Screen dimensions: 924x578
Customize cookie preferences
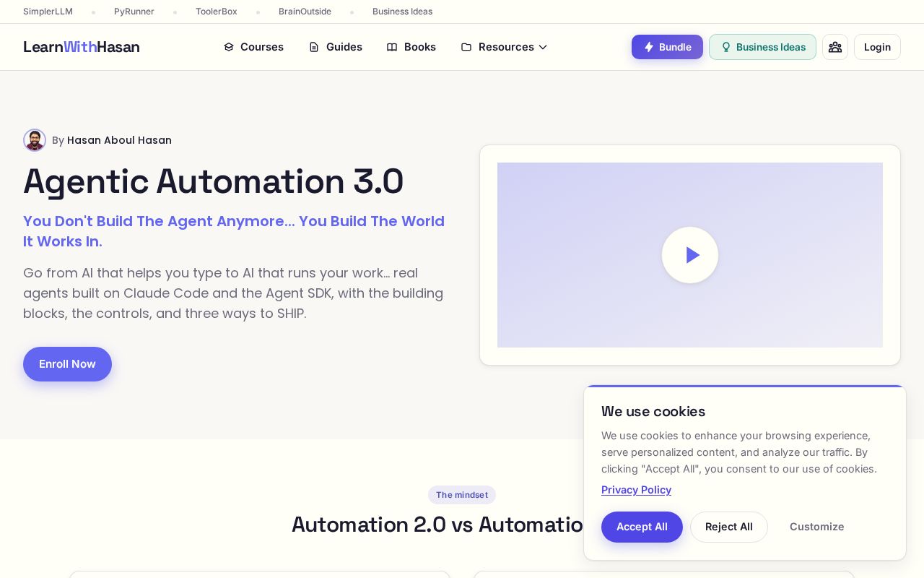coord(816,527)
